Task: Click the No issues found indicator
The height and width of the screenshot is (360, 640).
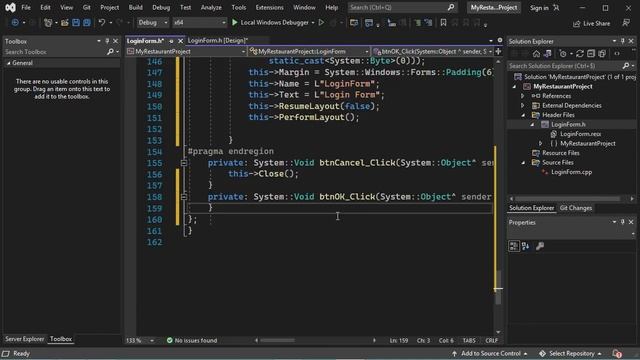Action: (192, 340)
